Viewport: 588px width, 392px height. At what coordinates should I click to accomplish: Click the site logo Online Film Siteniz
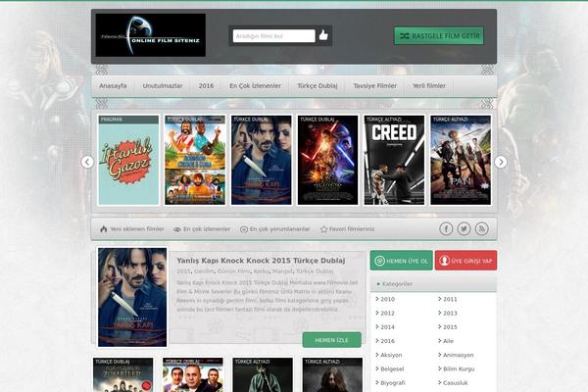150,35
